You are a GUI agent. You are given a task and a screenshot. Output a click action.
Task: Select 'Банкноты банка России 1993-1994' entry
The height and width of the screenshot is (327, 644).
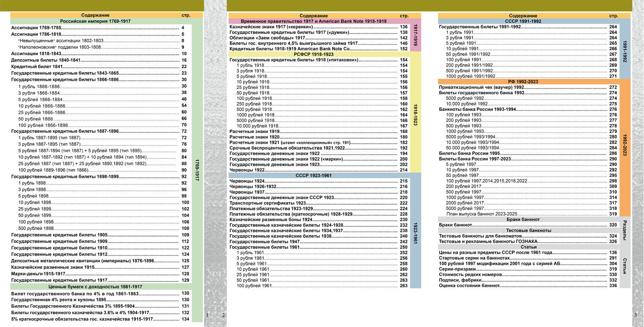point(528,109)
